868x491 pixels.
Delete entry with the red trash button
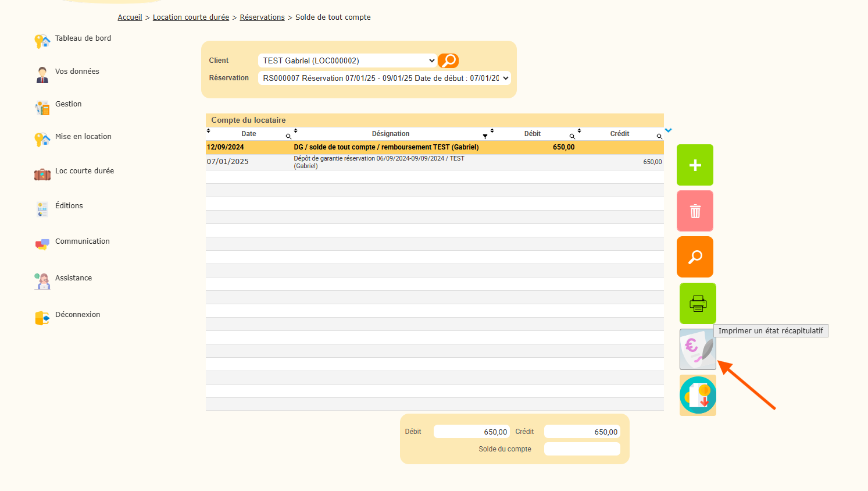click(695, 211)
